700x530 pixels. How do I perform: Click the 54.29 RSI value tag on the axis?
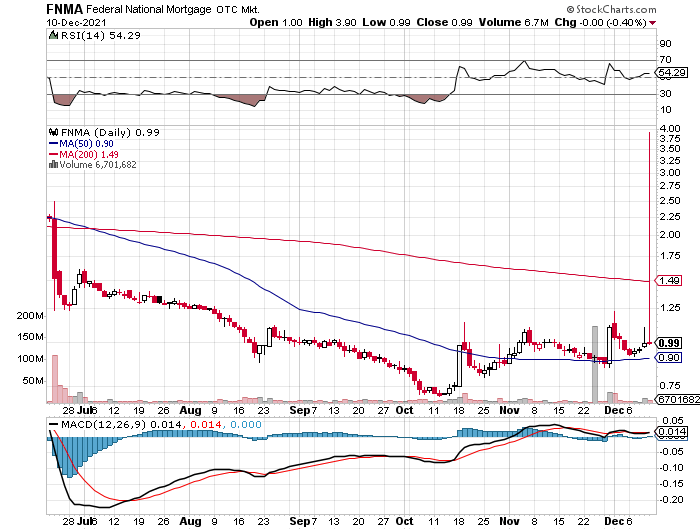[673, 72]
